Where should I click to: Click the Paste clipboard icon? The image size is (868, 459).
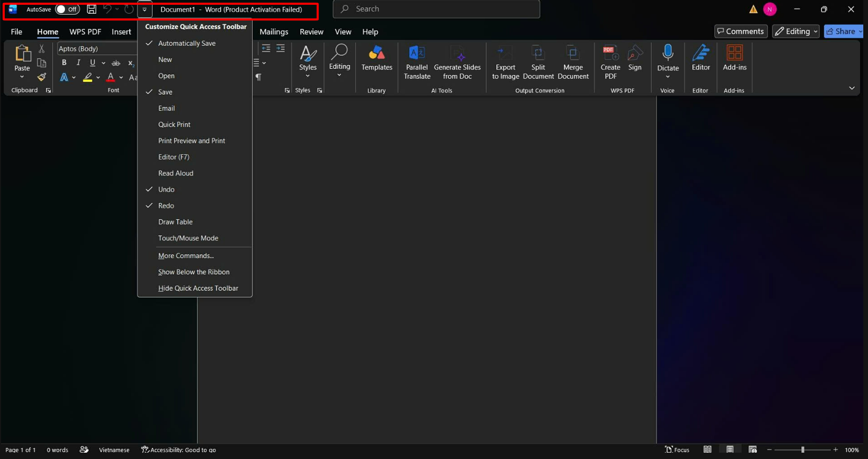click(22, 54)
